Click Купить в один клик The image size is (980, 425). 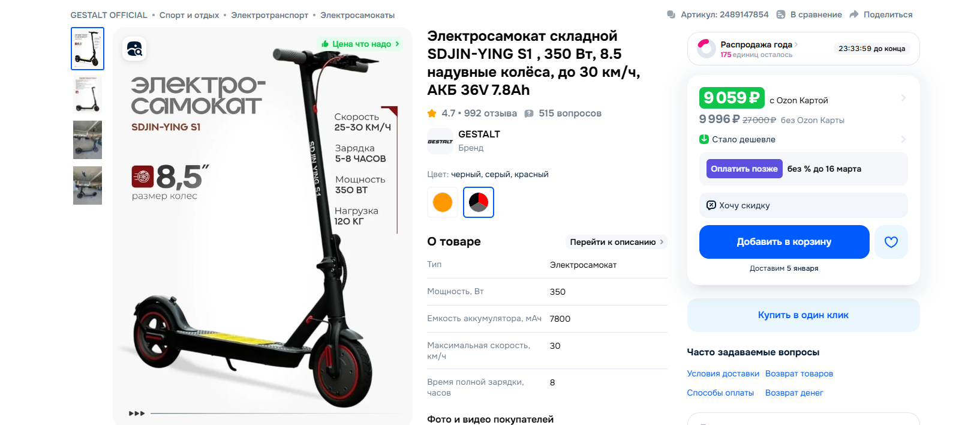(x=803, y=315)
